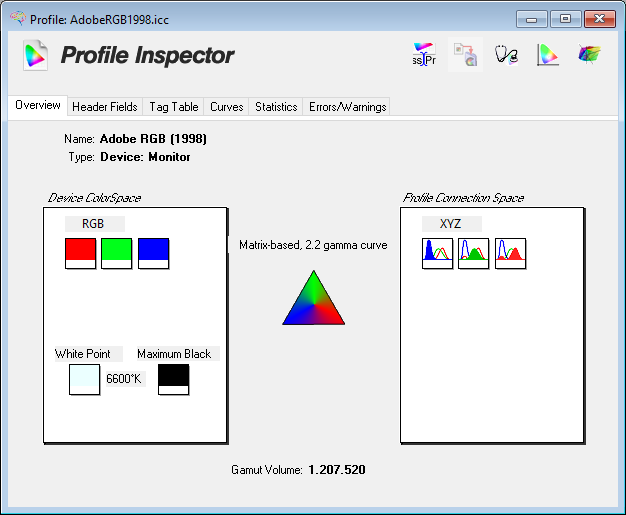This screenshot has width=626, height=515.
Task: Open the Errors/Warnings tab
Action: 347,107
